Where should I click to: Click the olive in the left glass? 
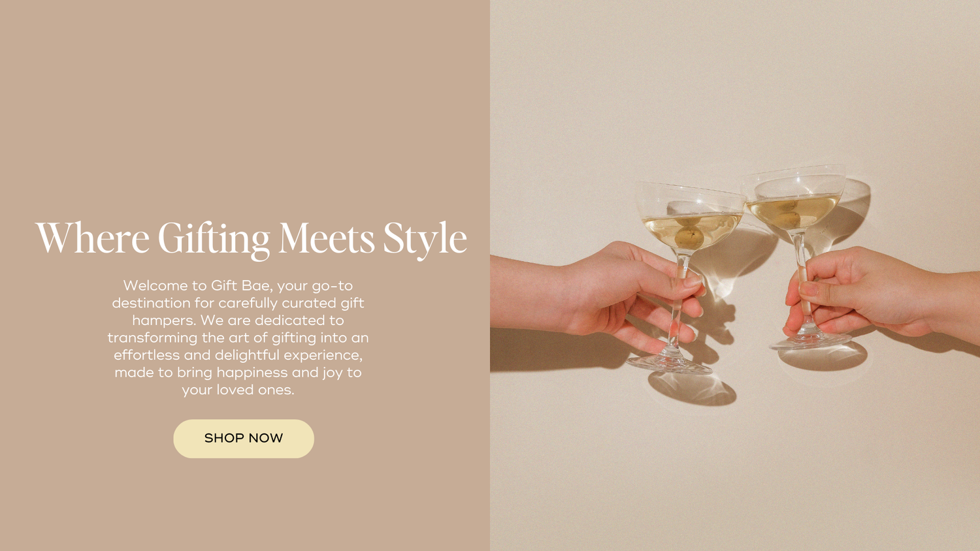pos(689,238)
